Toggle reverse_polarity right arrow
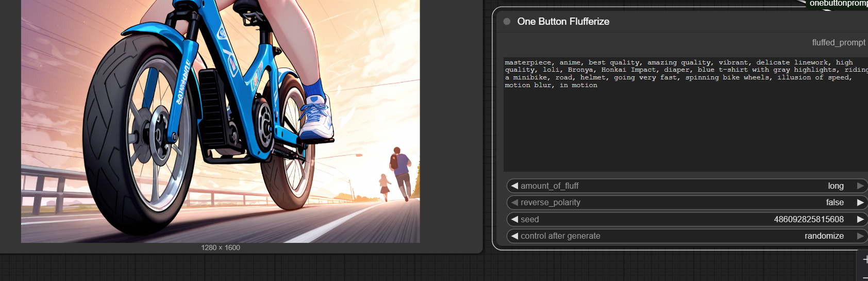This screenshot has width=868, height=281. [860, 202]
